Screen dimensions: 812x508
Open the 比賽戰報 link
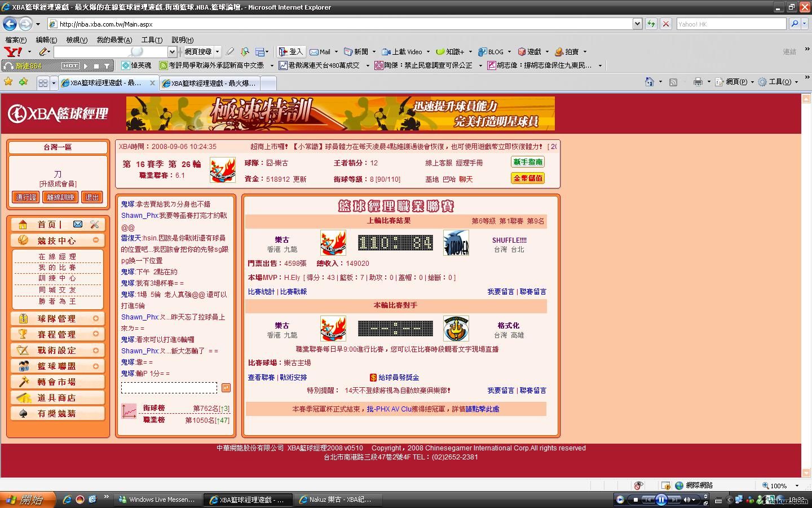[294, 292]
